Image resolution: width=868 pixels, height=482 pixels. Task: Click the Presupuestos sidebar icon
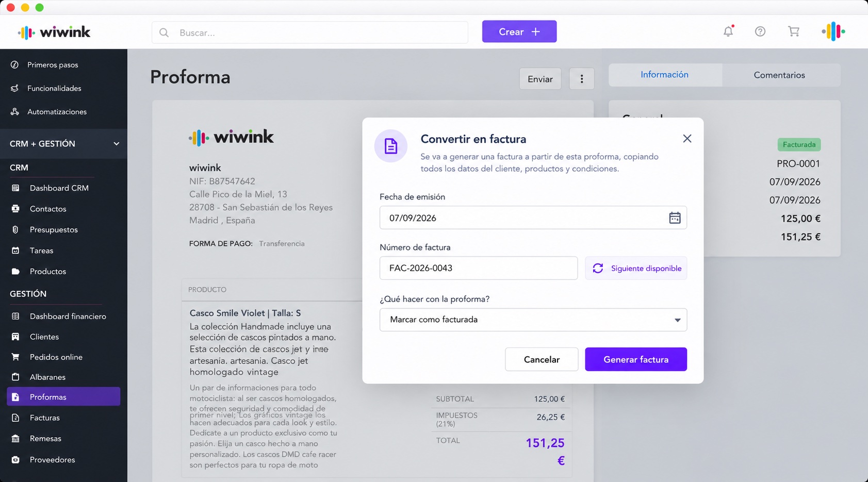point(15,229)
